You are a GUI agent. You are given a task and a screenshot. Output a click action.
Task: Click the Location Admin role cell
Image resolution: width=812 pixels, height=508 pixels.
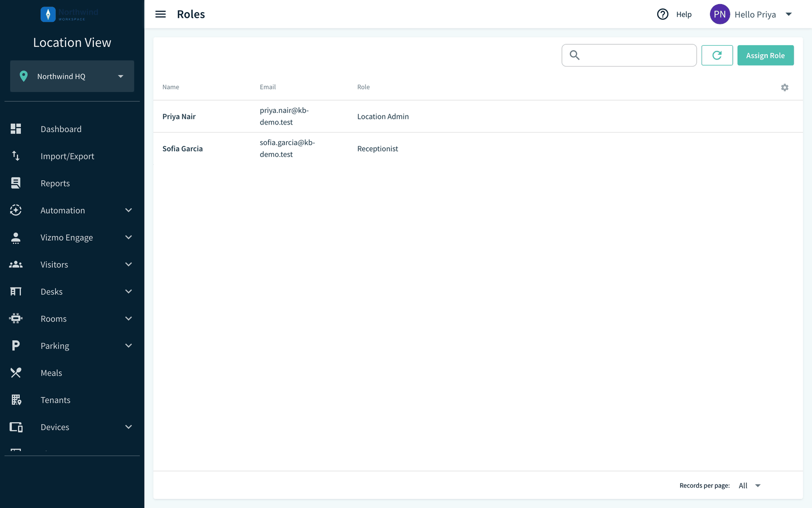point(383,116)
